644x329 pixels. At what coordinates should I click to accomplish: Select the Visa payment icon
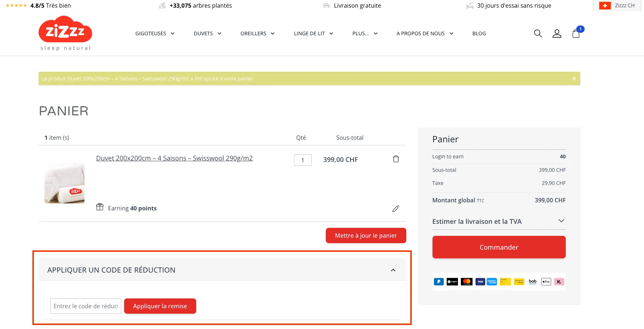[480, 282]
